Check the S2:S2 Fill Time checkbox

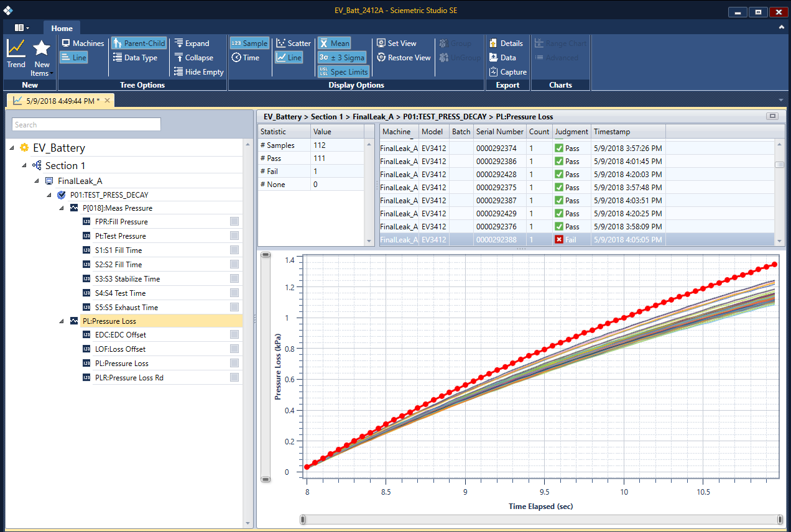point(234,264)
